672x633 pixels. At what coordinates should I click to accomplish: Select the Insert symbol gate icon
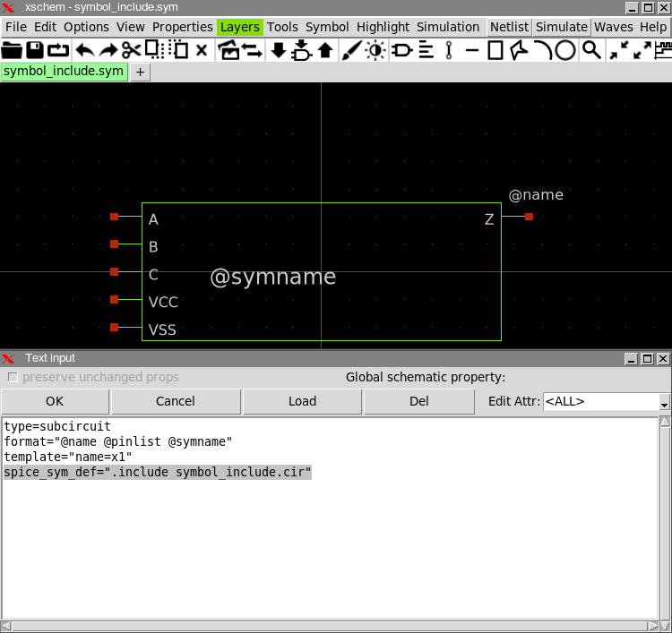tap(402, 50)
